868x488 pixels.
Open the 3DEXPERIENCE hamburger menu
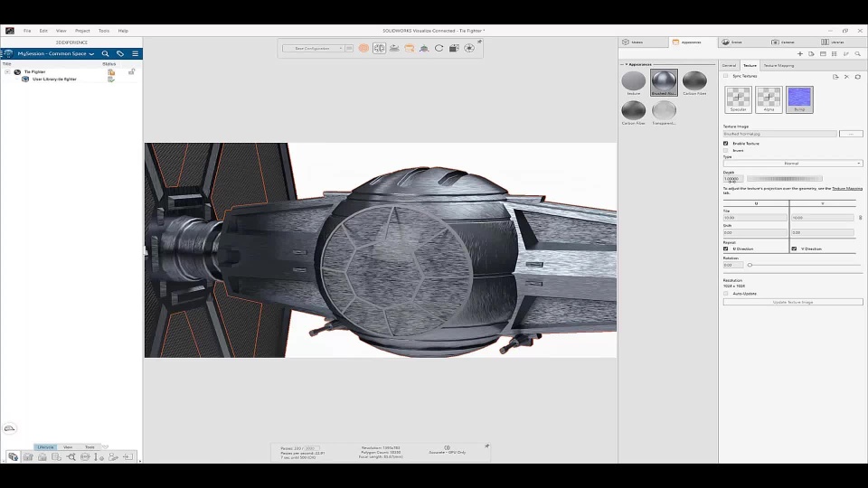[135, 53]
